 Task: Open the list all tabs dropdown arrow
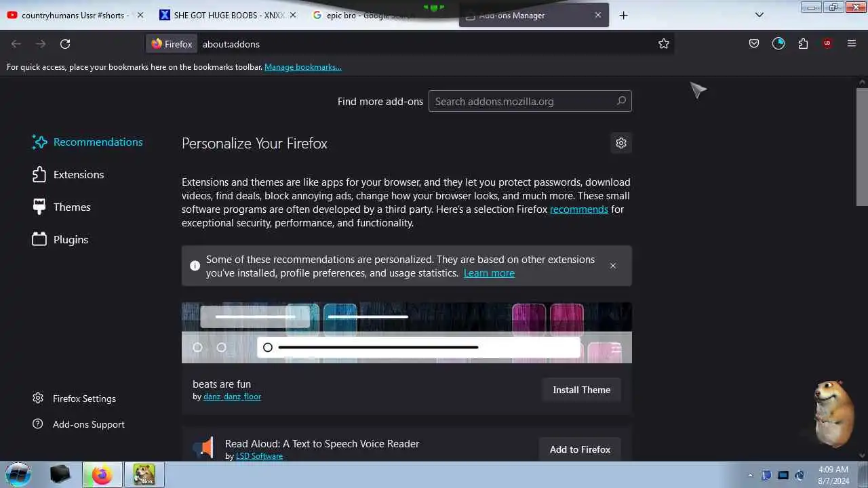[759, 15]
